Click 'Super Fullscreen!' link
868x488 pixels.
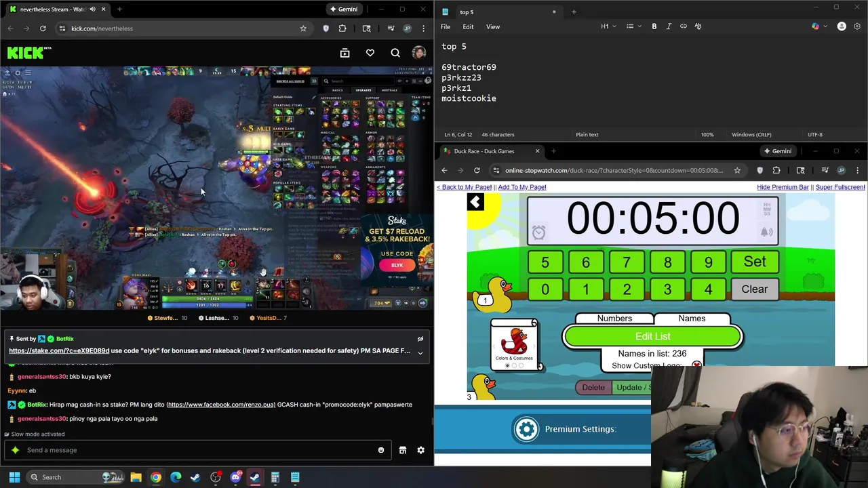pyautogui.click(x=840, y=187)
